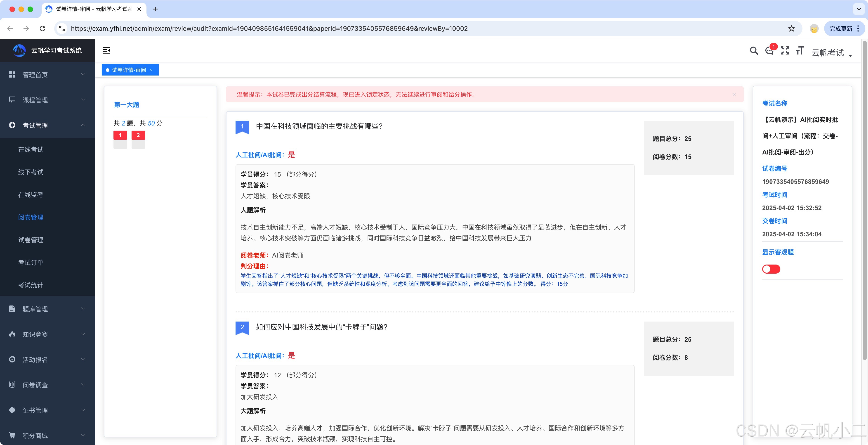Toggle the 显示客观题 switch
The width and height of the screenshot is (868, 445).
[771, 269]
